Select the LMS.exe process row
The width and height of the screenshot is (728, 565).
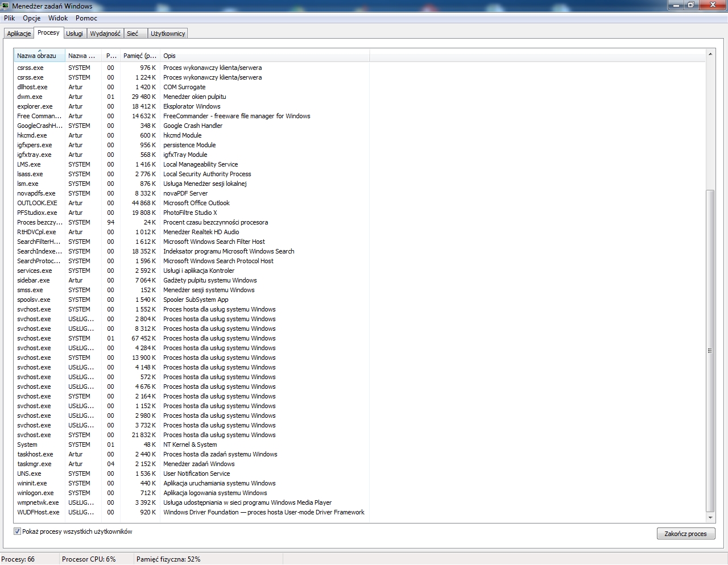(x=192, y=164)
